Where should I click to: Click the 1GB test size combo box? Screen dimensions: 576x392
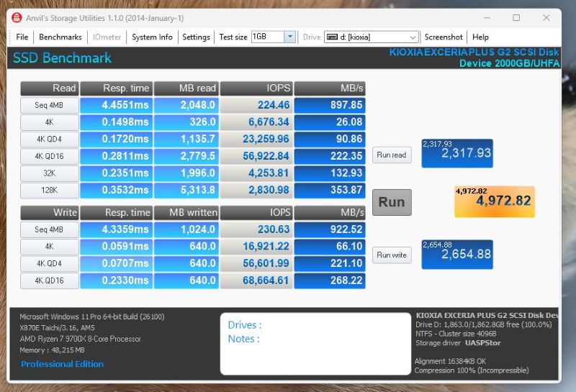tap(266, 37)
